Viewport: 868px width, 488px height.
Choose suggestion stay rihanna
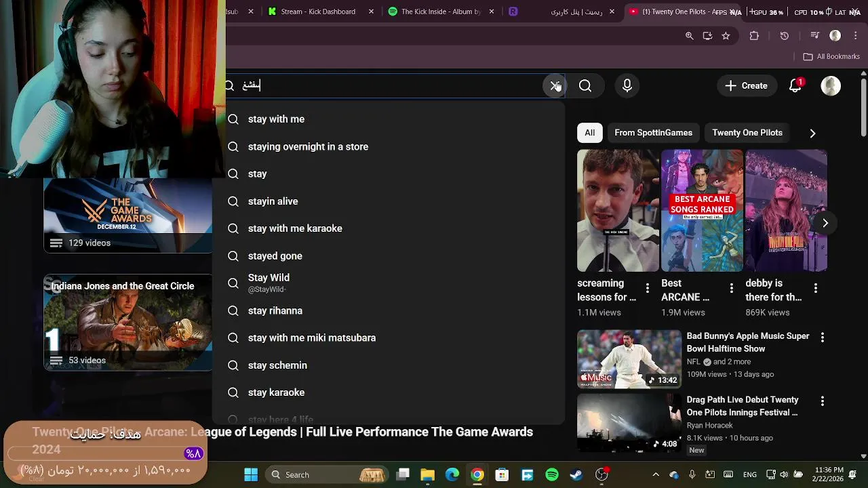click(x=389, y=310)
